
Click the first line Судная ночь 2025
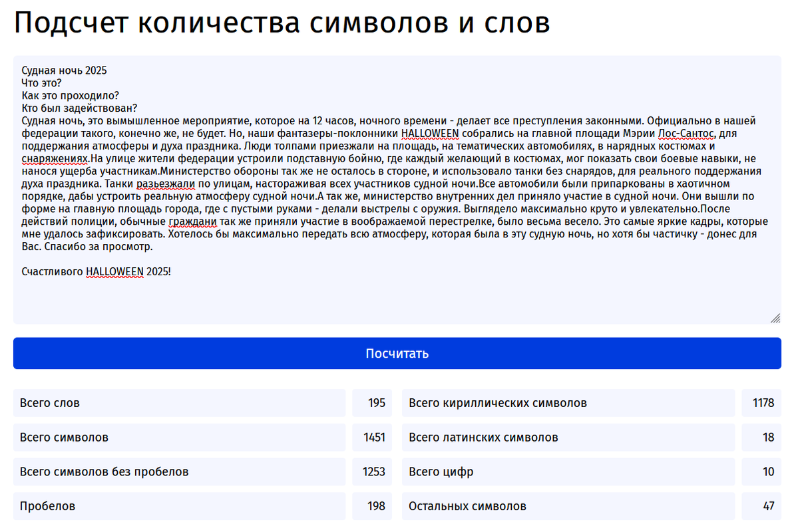pyautogui.click(x=64, y=70)
